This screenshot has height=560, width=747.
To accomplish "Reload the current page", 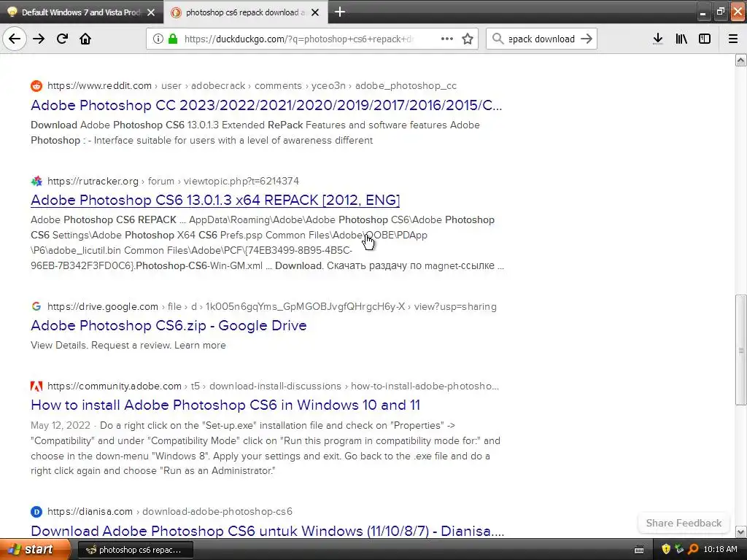I will coord(62,39).
